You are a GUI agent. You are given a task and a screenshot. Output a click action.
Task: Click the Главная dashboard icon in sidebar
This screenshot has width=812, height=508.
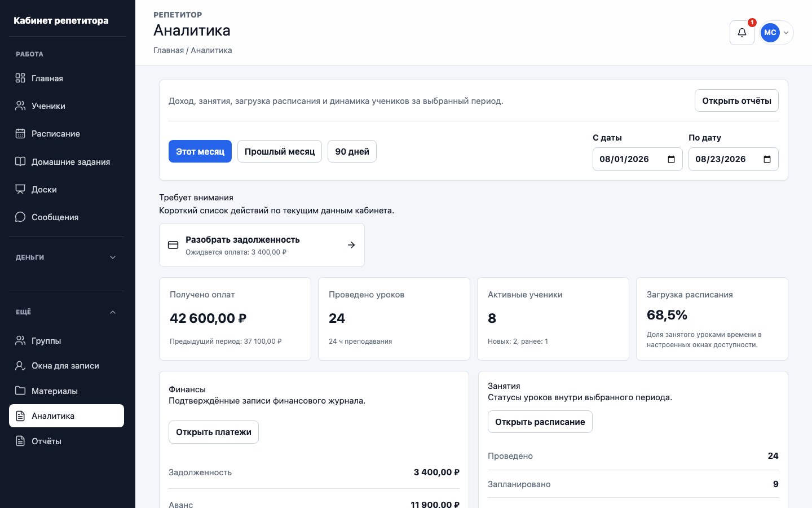20,78
